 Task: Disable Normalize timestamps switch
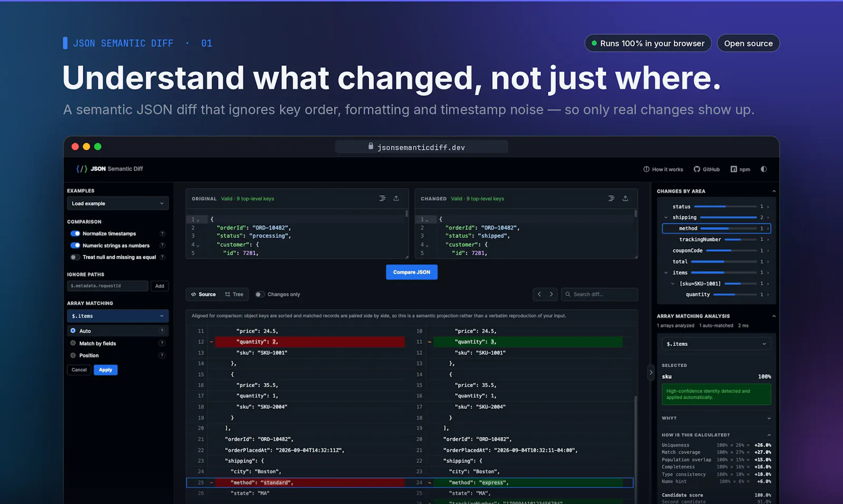coord(75,233)
